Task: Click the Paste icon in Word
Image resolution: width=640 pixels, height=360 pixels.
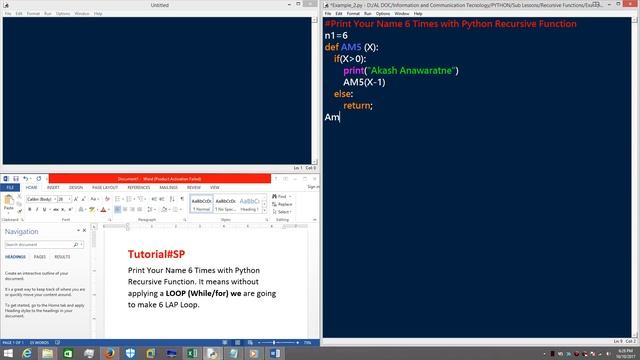Action: pos(9,201)
